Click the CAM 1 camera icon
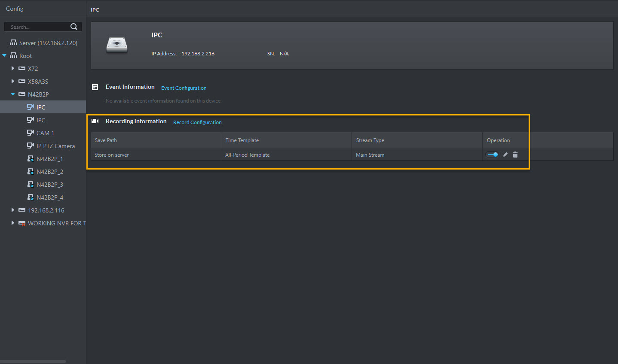This screenshot has height=364, width=618. (x=31, y=133)
